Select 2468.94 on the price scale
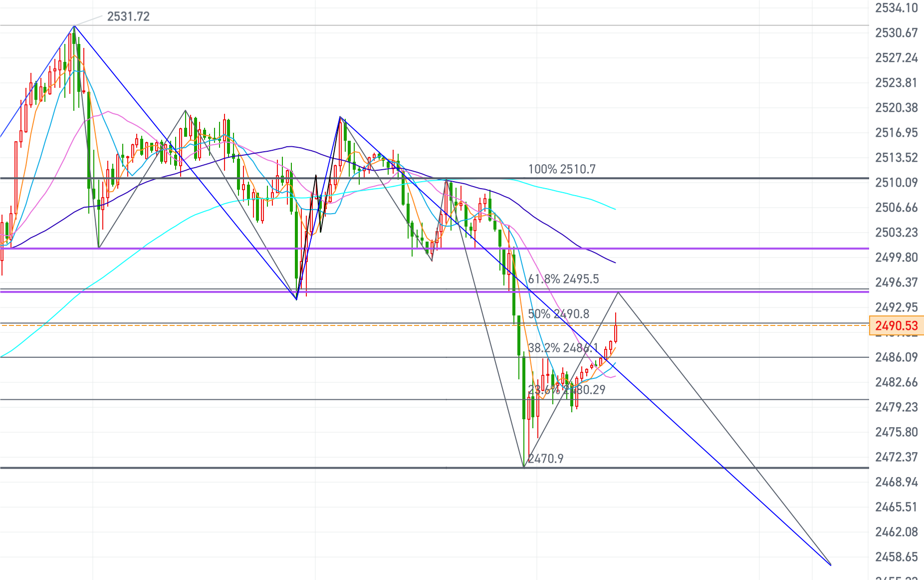The width and height of the screenshot is (924, 580). 897,482
